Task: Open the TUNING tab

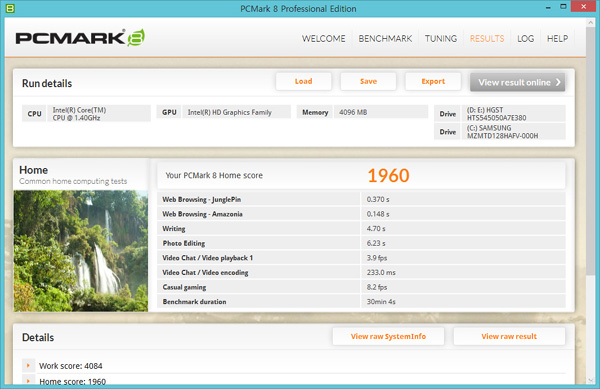Action: click(x=441, y=39)
